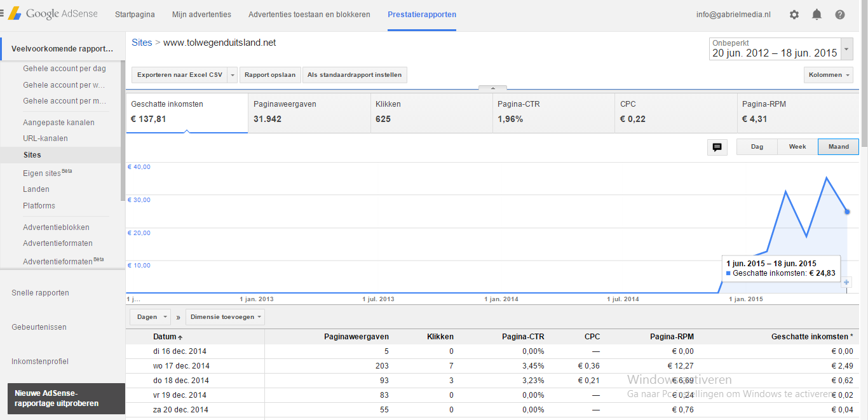Open Mijn advertenties tab

[201, 15]
